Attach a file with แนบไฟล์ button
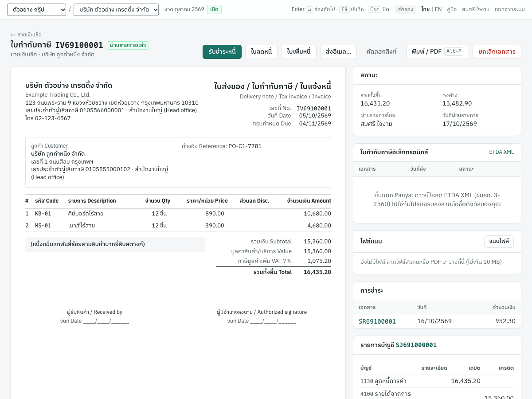 [x=499, y=242]
